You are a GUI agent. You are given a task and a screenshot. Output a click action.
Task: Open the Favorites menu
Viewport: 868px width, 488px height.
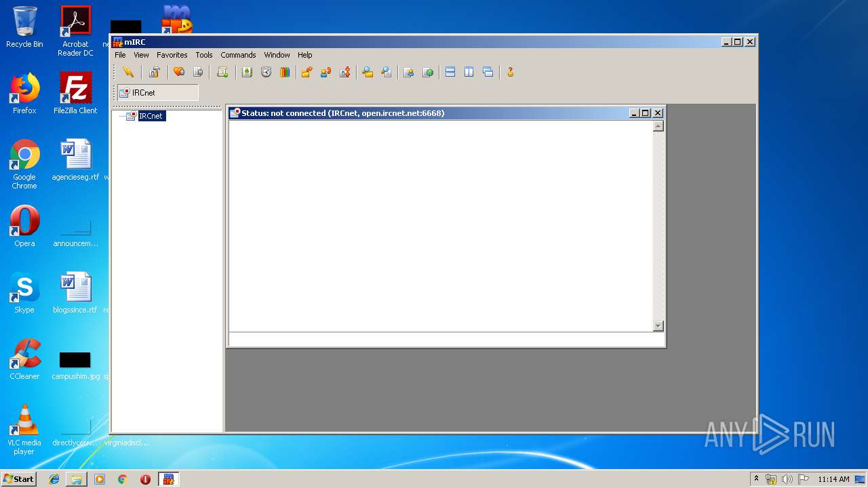172,55
